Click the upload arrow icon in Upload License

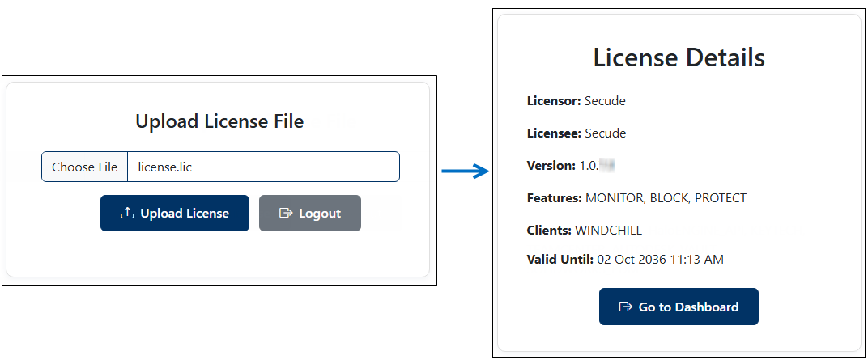point(127,213)
